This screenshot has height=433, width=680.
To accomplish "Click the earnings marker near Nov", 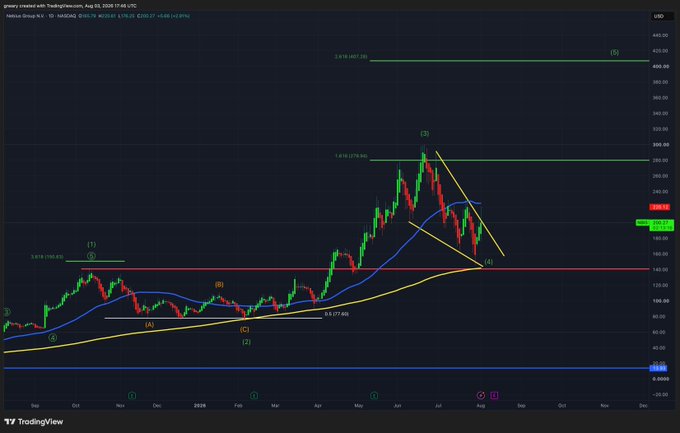I will tap(132, 395).
